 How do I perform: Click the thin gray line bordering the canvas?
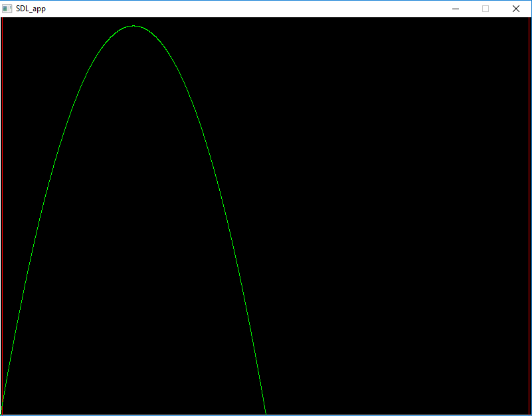point(1,199)
